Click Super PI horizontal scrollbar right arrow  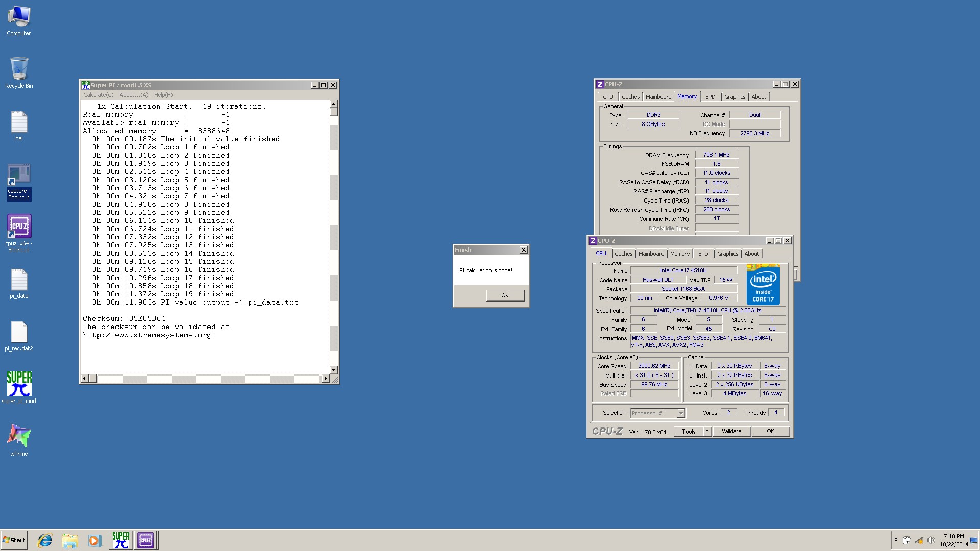(x=326, y=379)
